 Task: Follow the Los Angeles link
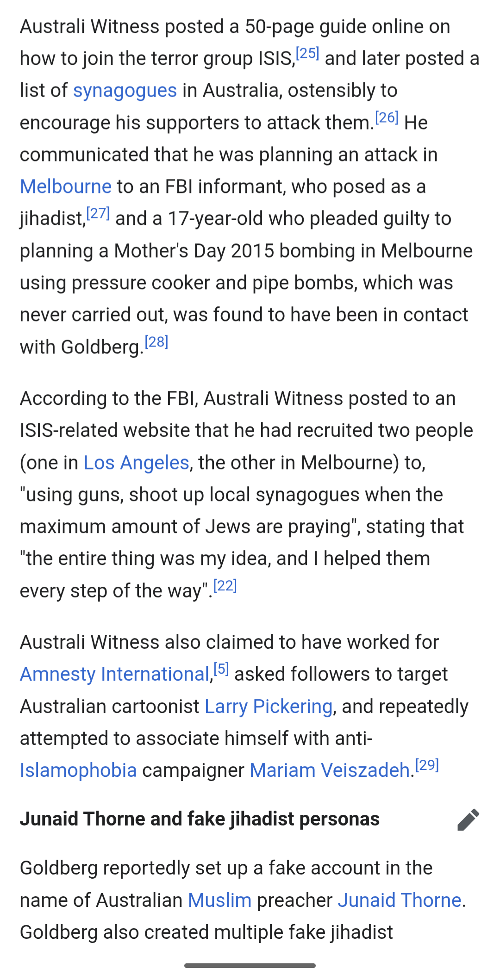(x=137, y=463)
